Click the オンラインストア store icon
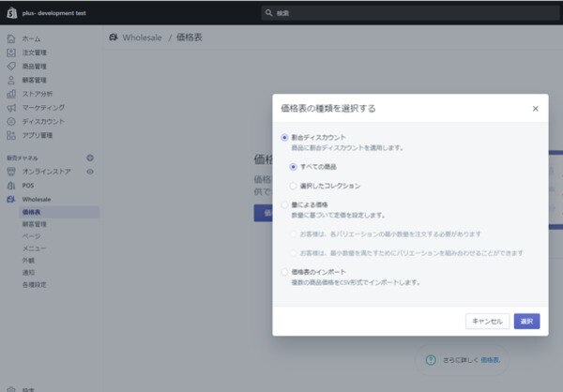 (x=11, y=172)
